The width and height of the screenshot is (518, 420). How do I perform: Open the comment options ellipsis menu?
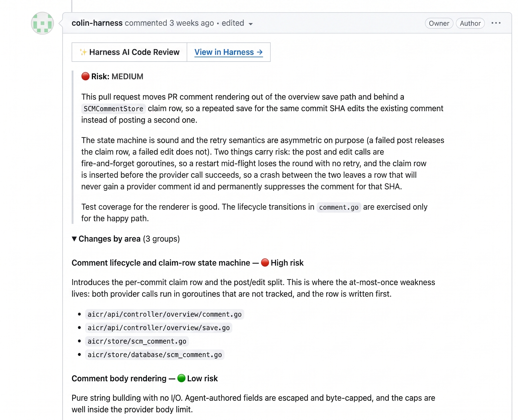(496, 23)
